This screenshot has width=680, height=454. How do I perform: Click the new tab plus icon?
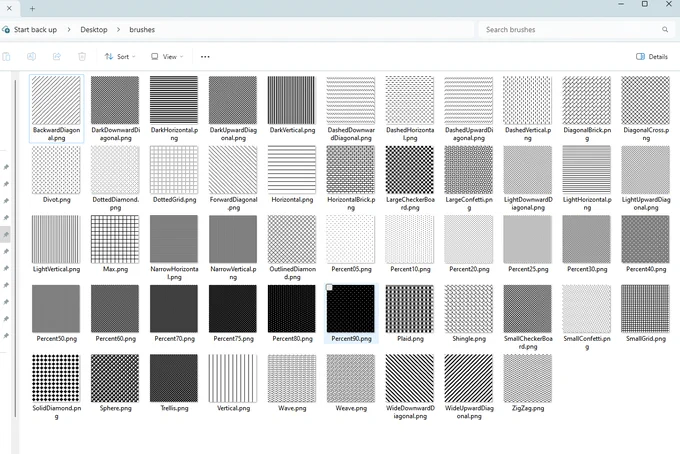(x=32, y=8)
